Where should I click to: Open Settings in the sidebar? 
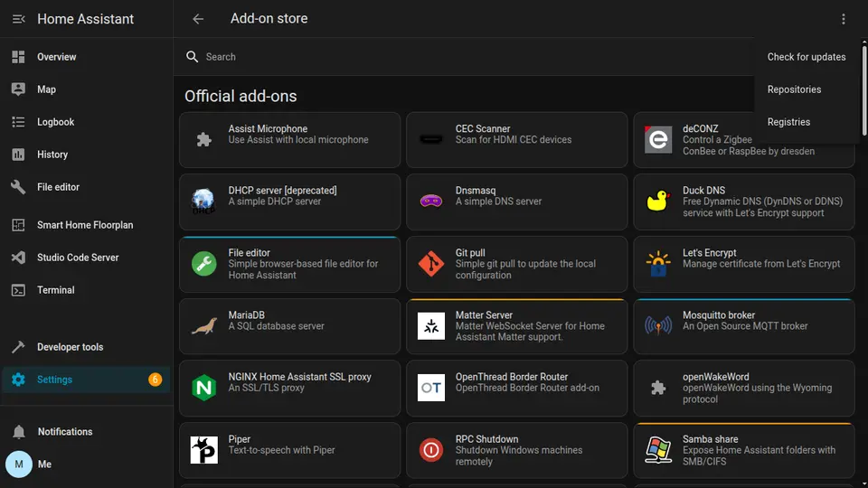[87, 380]
